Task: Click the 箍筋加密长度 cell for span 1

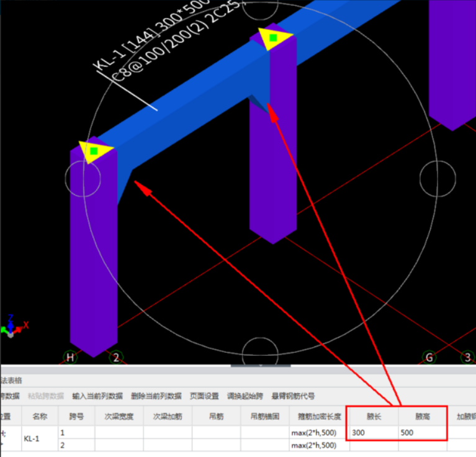Action: click(318, 432)
